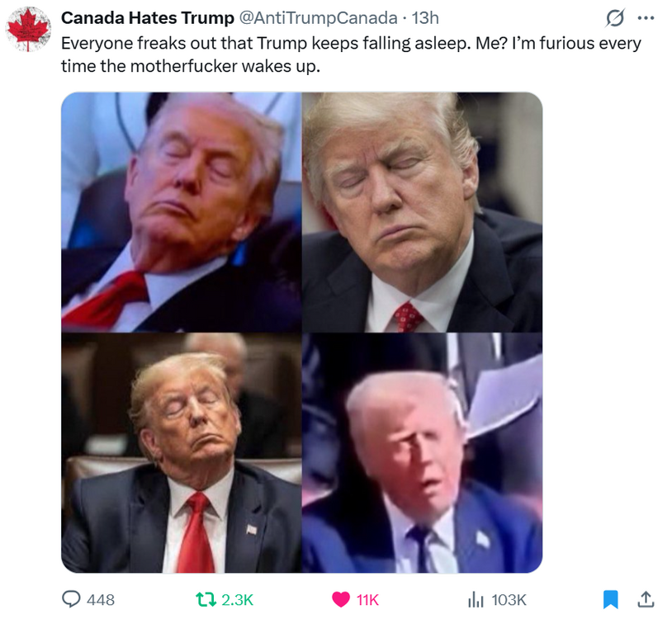This screenshot has width=672, height=619.
Task: Click the @AntiTrumpCanada handle
Action: pos(318,18)
